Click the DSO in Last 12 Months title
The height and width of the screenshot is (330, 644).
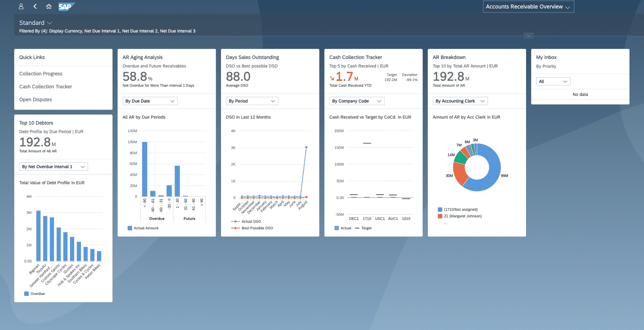tap(248, 117)
